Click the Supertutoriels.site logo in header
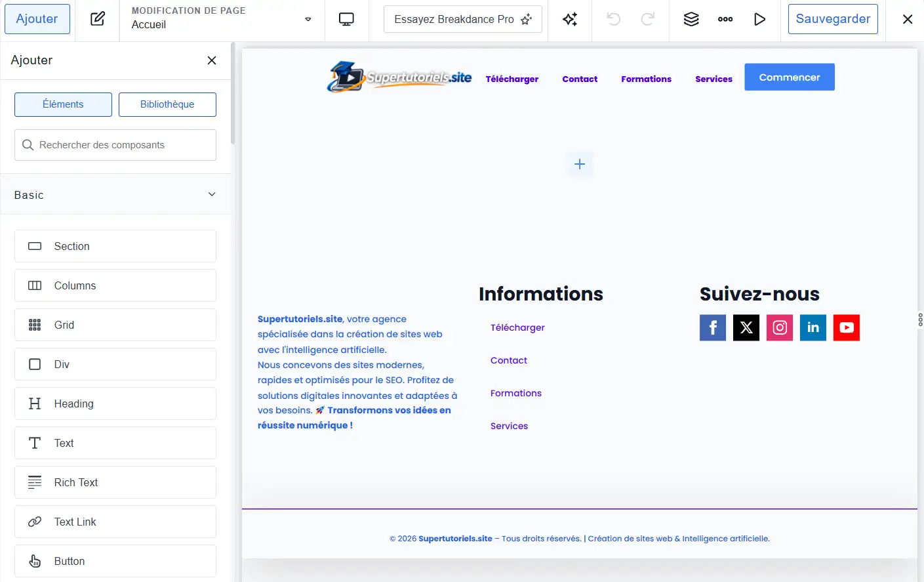924x582 pixels. 399,77
